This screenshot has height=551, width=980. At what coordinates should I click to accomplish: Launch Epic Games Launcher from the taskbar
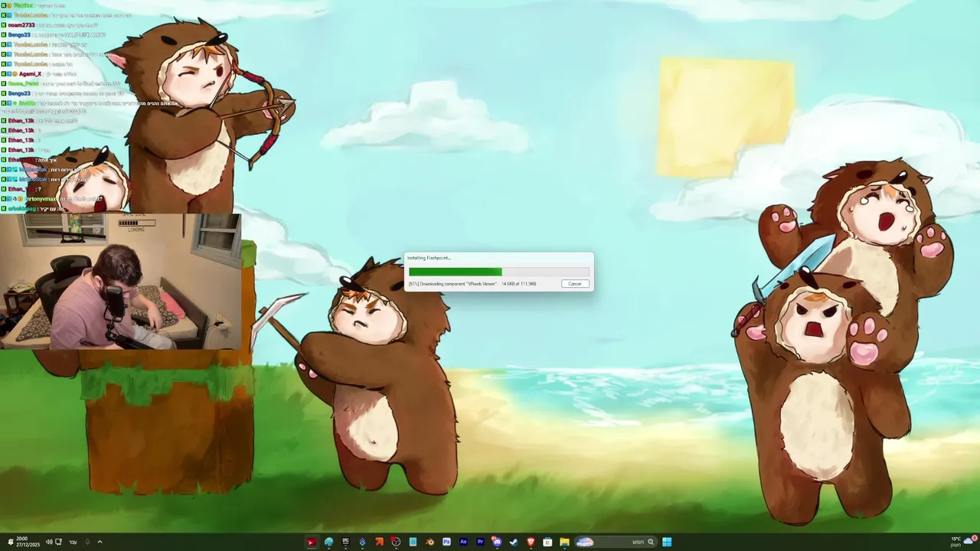345,542
